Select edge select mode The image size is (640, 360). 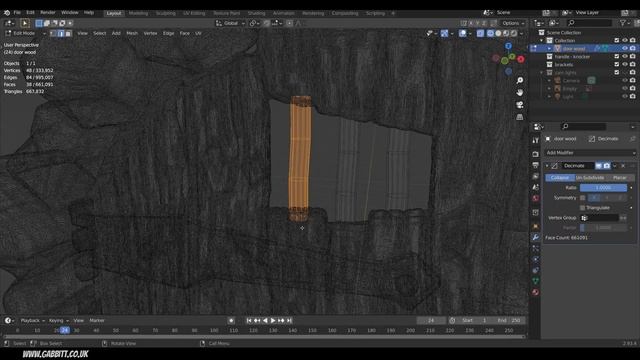click(61, 33)
